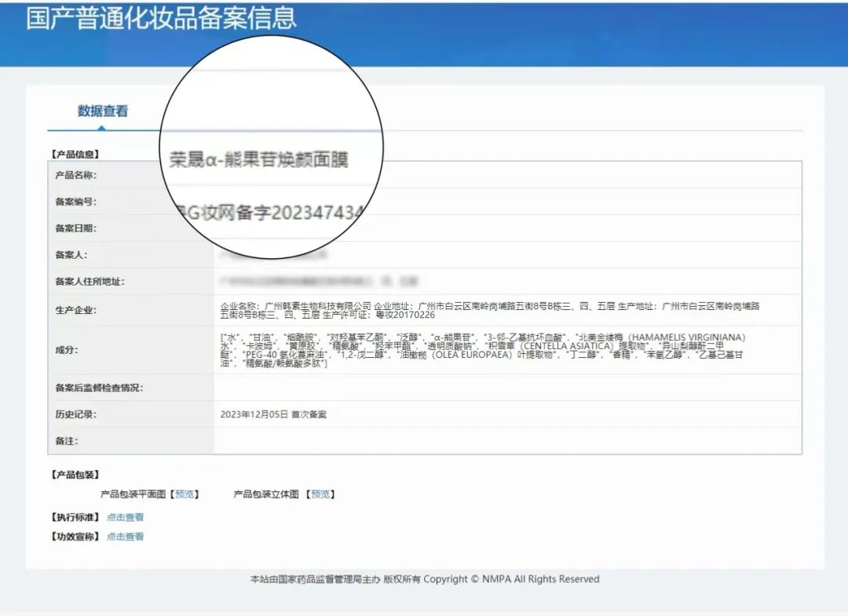Preview 产品包装立体图 via 预览 link
Image resolution: width=848 pixels, height=616 pixels.
[320, 494]
